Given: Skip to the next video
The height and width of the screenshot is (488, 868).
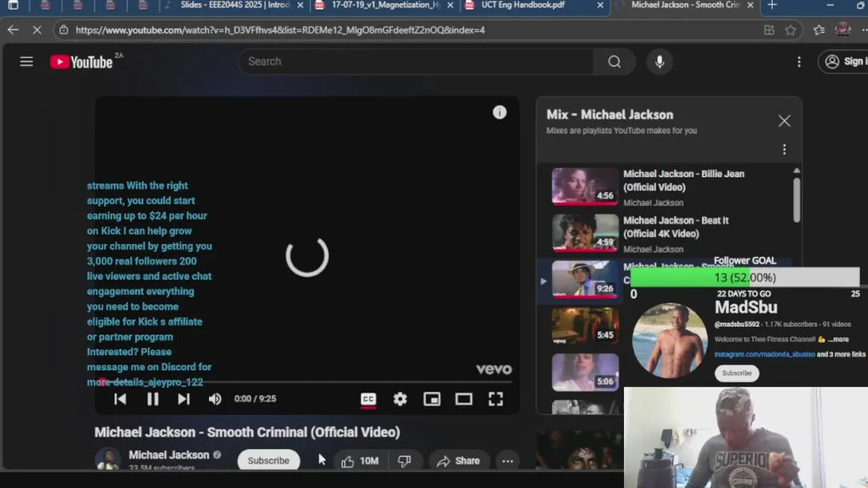Looking at the screenshot, I should click(x=184, y=399).
